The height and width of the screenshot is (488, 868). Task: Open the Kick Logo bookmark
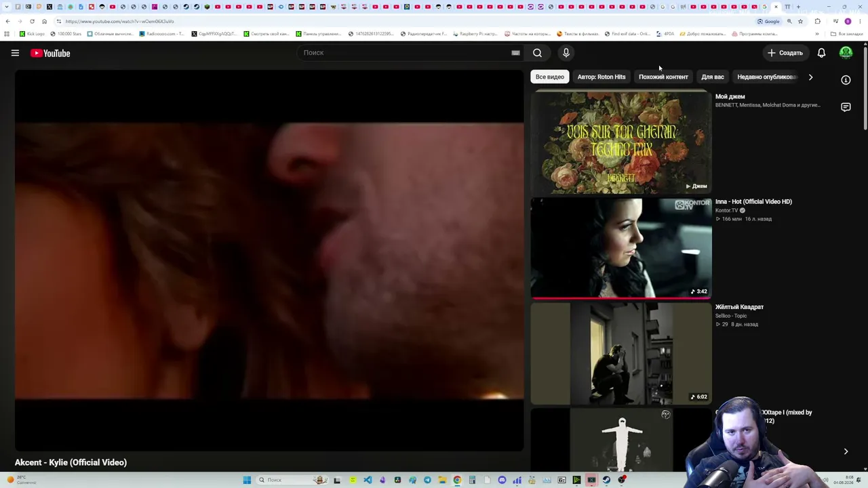click(x=32, y=34)
